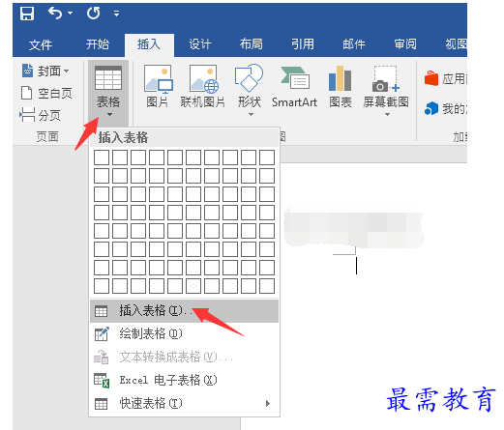Click the table icon beside 插入表格(I)

tap(101, 311)
